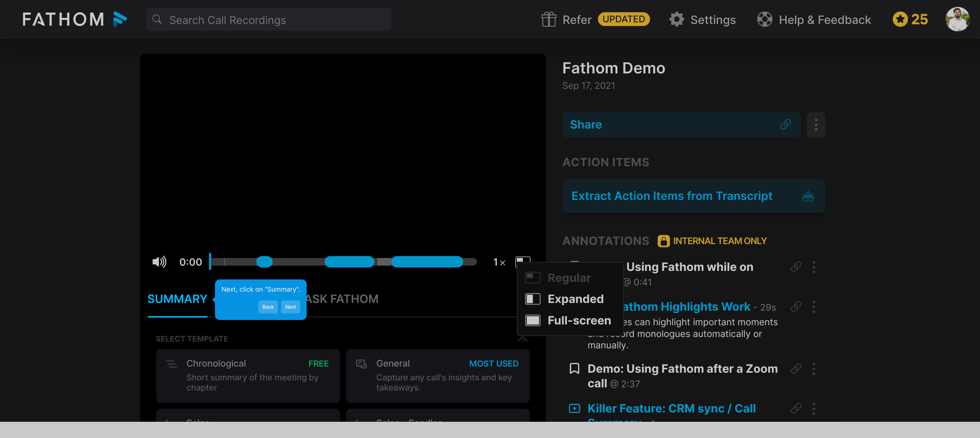Image resolution: width=980 pixels, height=438 pixels.
Task: Open Fathom Highlights Work highlight
Action: coord(687,307)
